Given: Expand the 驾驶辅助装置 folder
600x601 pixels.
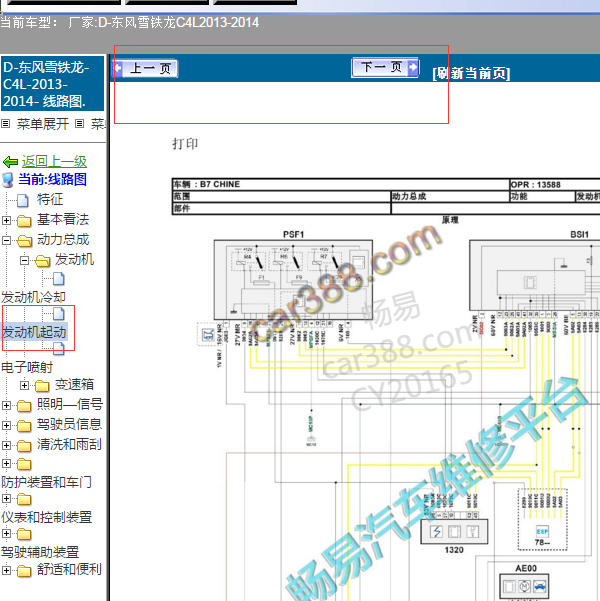Looking at the screenshot, I should pos(6,533).
